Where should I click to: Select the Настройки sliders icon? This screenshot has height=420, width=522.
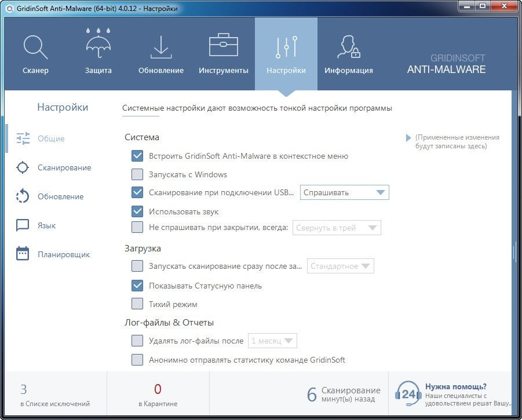(x=286, y=47)
